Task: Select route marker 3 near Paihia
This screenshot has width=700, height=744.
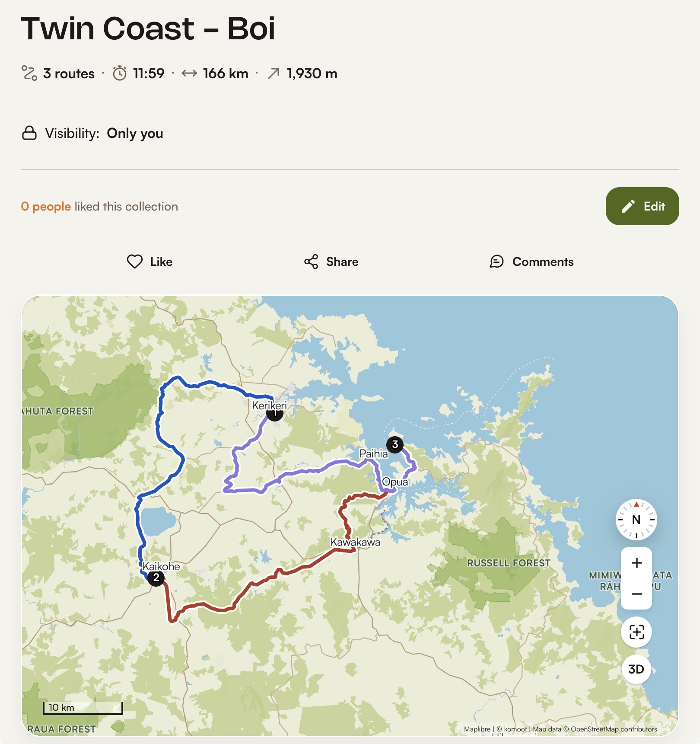Action: pos(395,444)
